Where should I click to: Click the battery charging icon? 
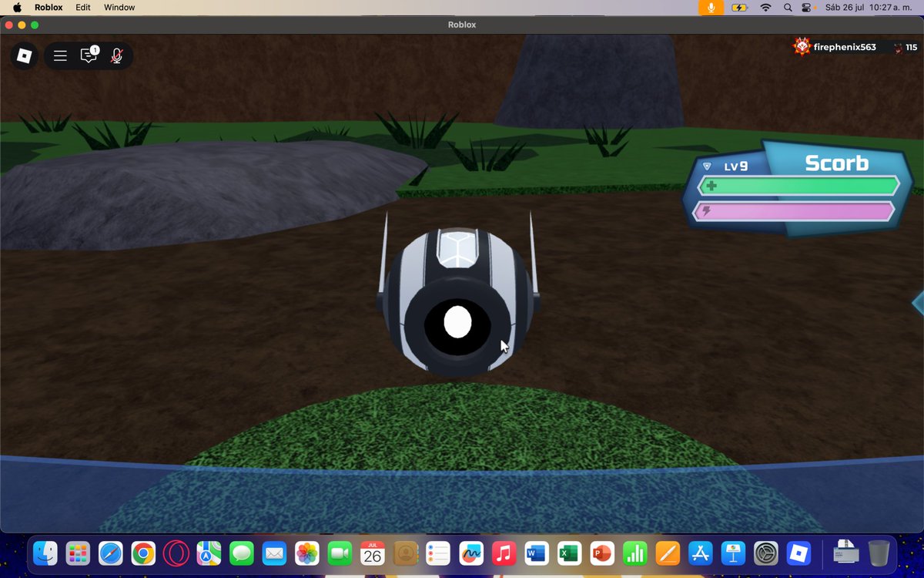pos(739,7)
